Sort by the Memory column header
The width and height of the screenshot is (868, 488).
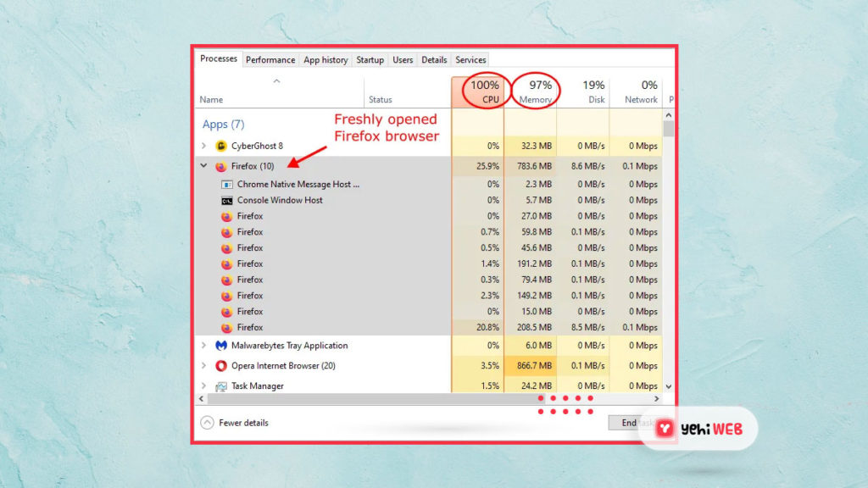tap(536, 91)
